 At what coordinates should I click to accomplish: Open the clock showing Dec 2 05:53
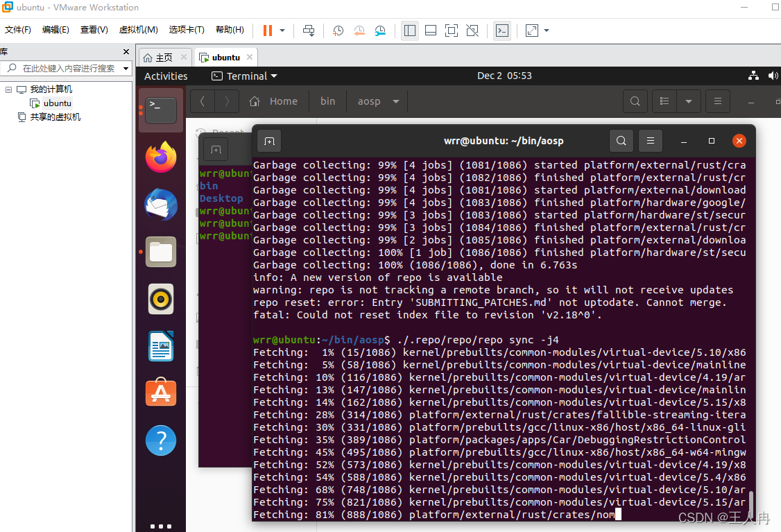[504, 76]
